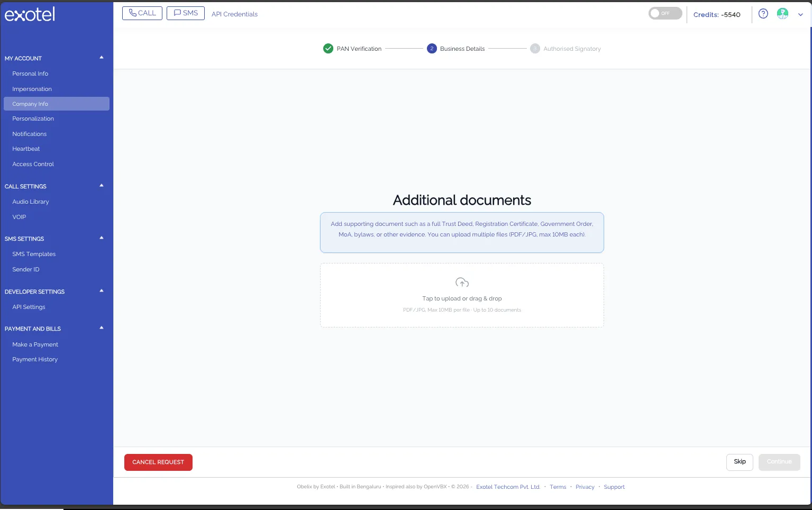Image resolution: width=812 pixels, height=510 pixels.
Task: Open the Privacy footer link
Action: point(585,487)
